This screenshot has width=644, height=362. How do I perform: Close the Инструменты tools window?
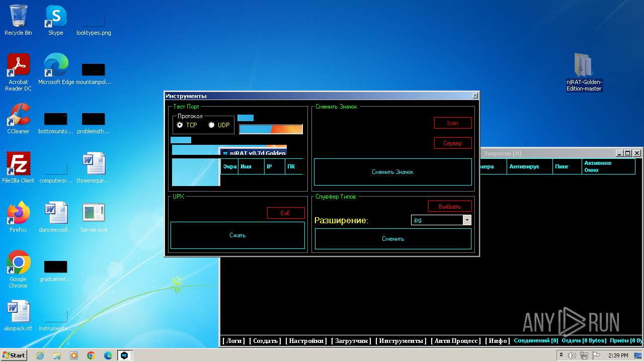coord(475,96)
